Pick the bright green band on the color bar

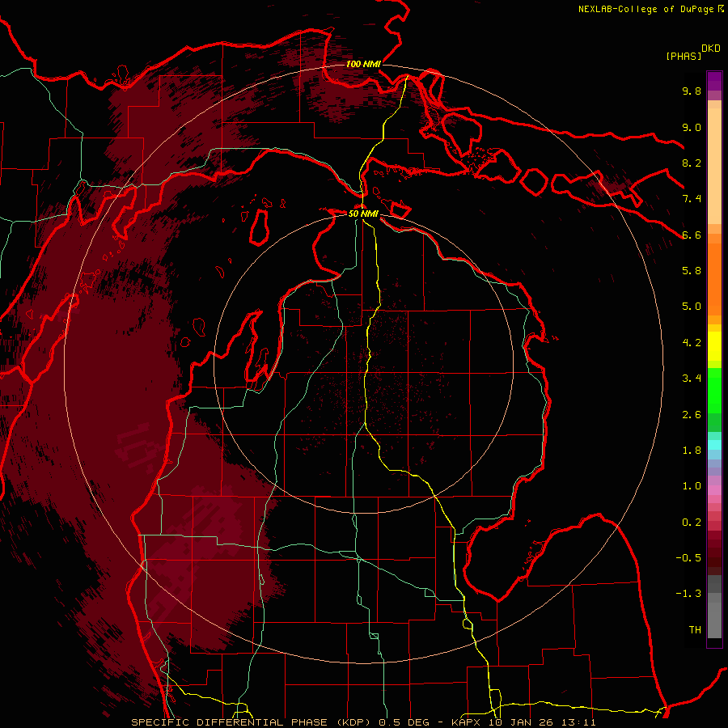coord(714,390)
